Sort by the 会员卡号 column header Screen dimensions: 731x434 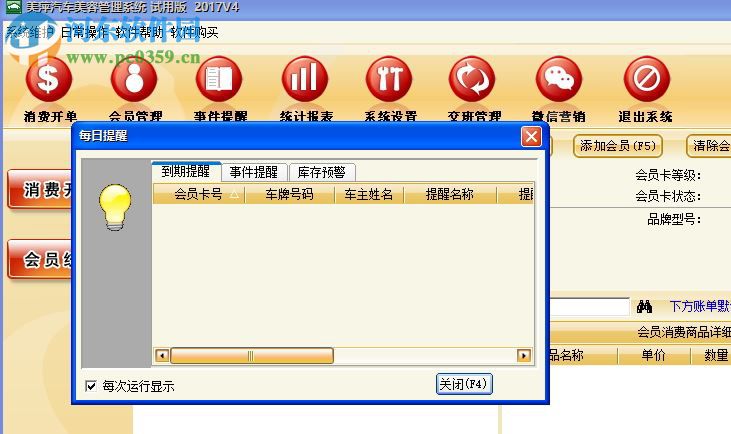[x=199, y=194]
